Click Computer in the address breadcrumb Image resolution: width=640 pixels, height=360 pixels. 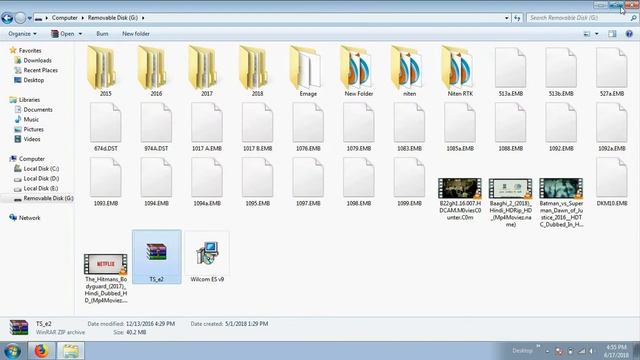click(x=64, y=18)
